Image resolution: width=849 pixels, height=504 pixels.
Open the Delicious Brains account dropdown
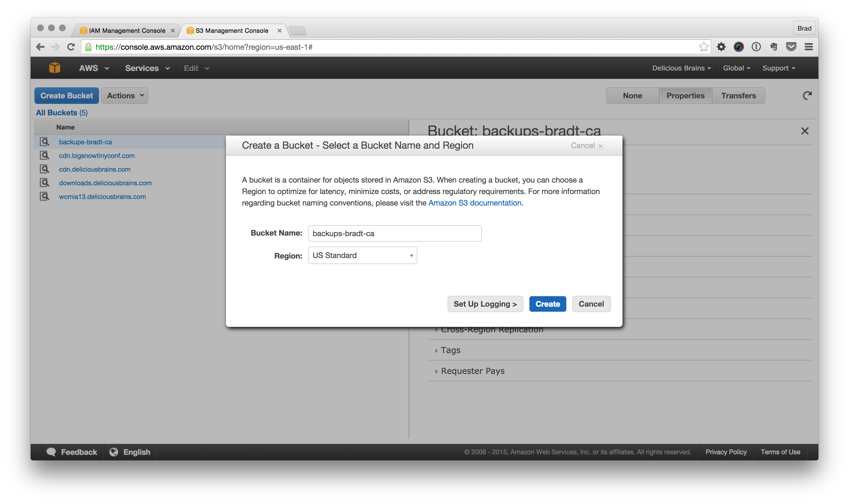click(681, 68)
